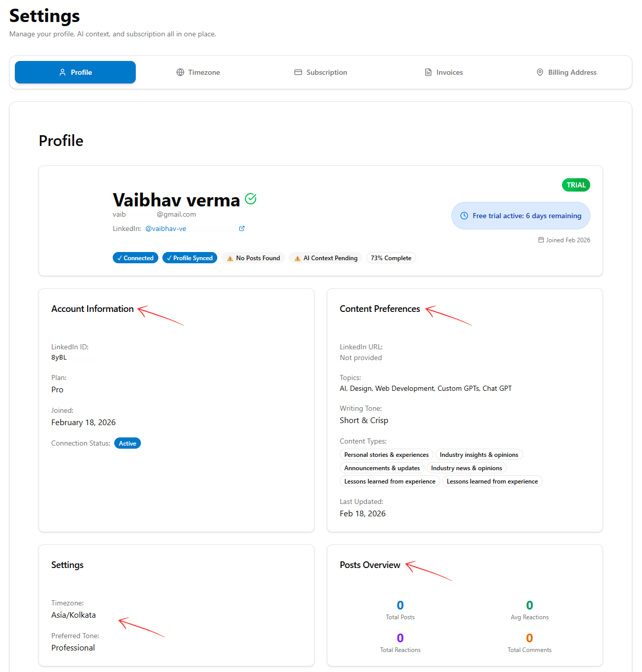Click the calendar icon near Joined Feb 2026
The height and width of the screenshot is (672, 642).
point(541,240)
